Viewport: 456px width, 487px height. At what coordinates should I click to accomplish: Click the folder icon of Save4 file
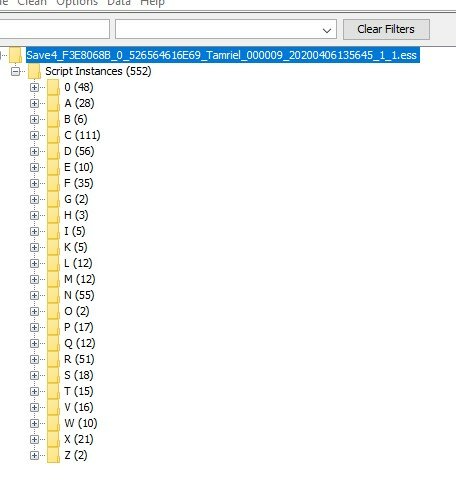pyautogui.click(x=16, y=55)
